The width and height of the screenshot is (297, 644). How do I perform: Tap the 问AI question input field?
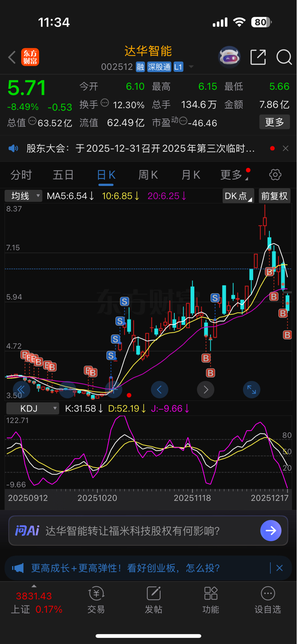click(148, 531)
